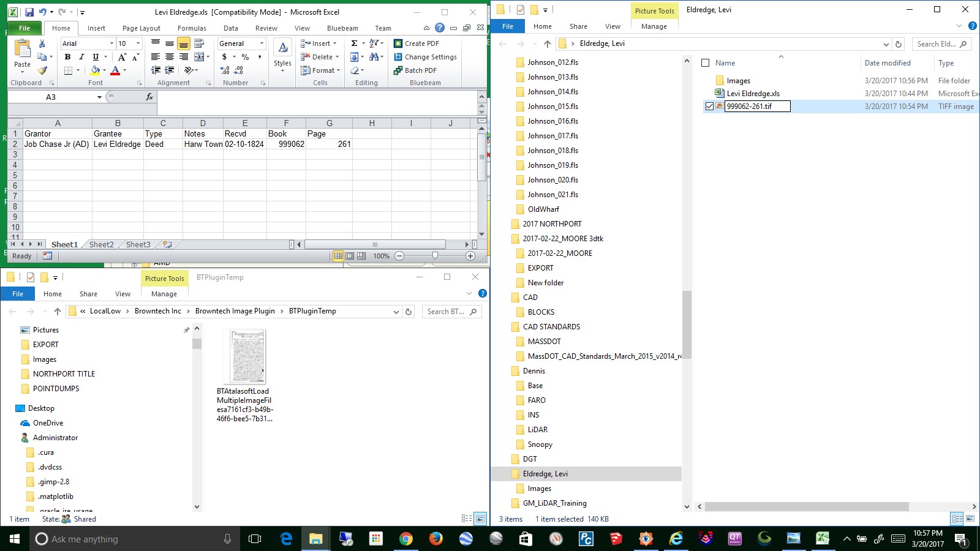Open Share tab in BTPluginTemp window

[88, 294]
